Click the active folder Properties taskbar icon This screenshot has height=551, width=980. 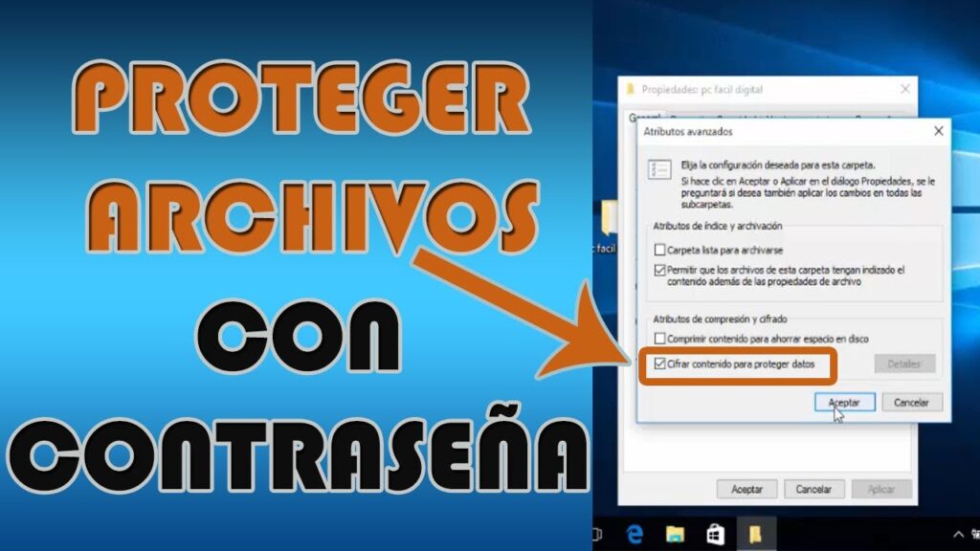click(x=755, y=534)
